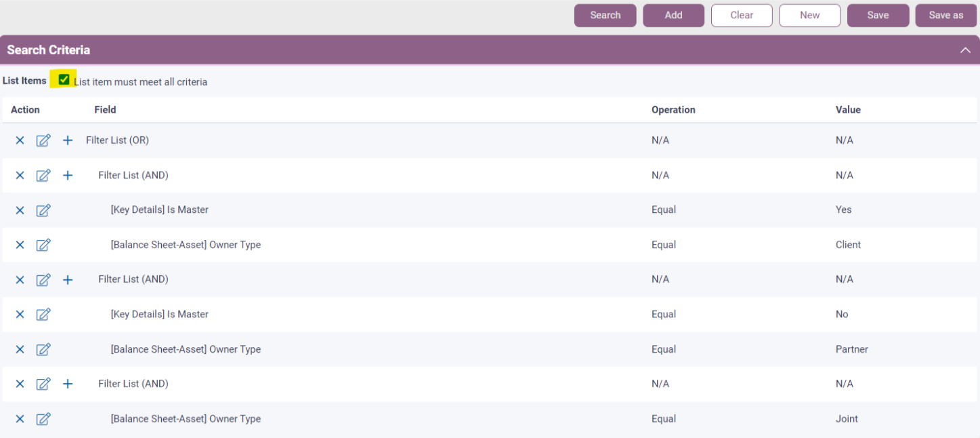980x438 pixels.
Task: Delete the Filter List (OR) row
Action: (x=20, y=140)
